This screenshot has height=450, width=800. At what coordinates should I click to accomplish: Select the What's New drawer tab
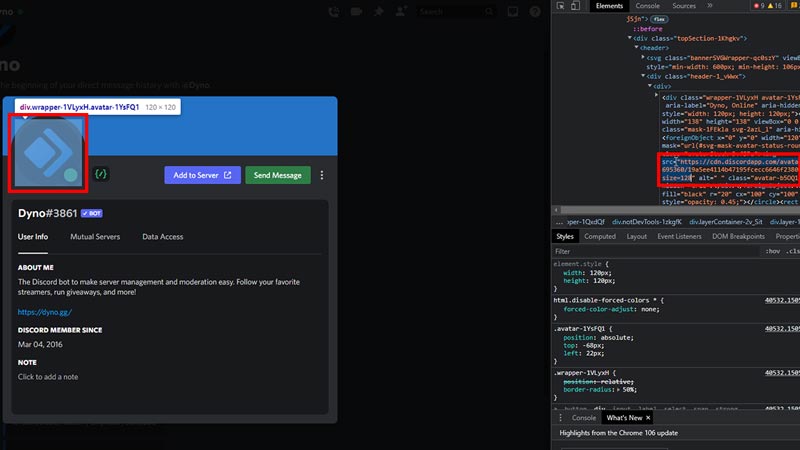(624, 417)
